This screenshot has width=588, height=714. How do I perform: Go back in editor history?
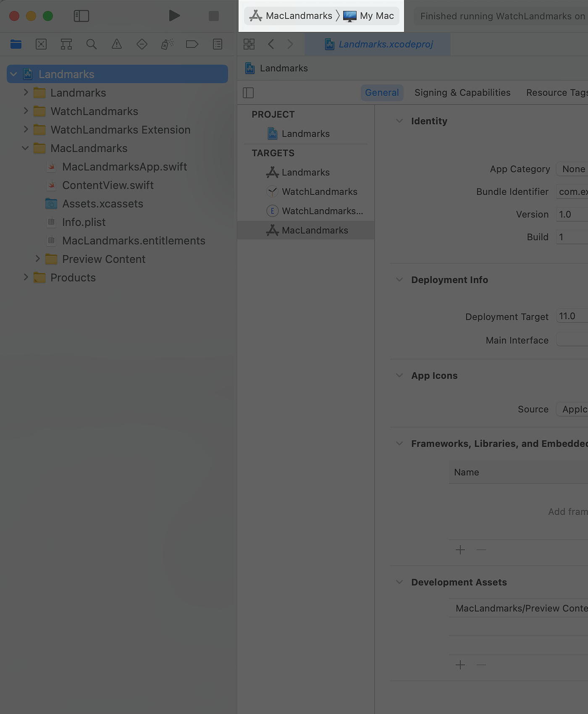(x=271, y=44)
